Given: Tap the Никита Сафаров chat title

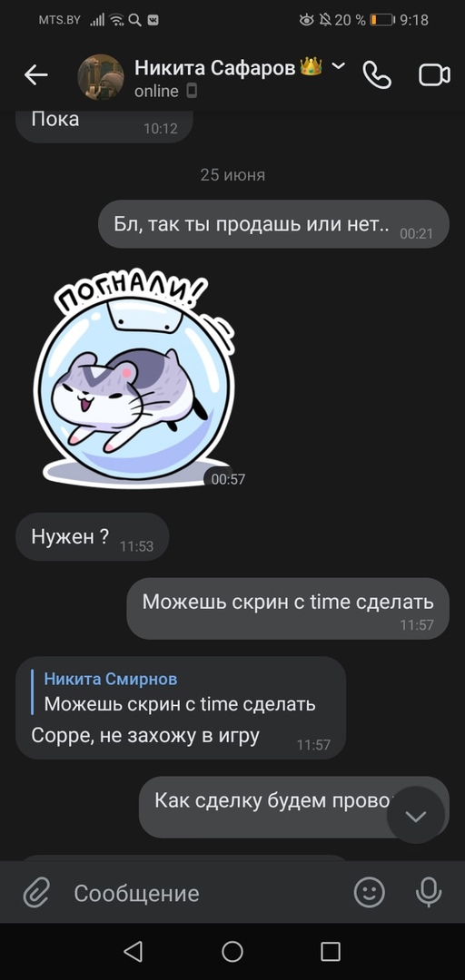Looking at the screenshot, I should [214, 67].
